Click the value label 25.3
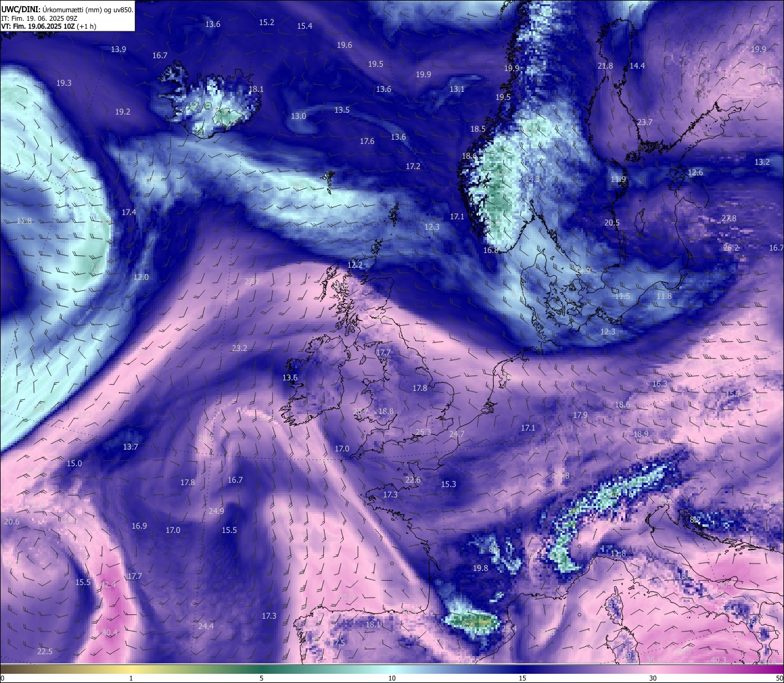Screen dimensions: 784x683 tap(423, 432)
